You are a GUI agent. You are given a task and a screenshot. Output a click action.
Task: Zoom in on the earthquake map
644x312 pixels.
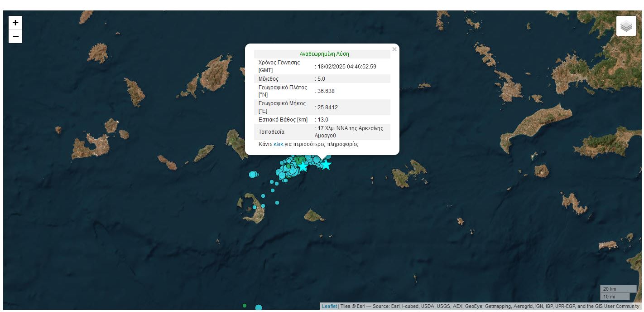[15, 23]
